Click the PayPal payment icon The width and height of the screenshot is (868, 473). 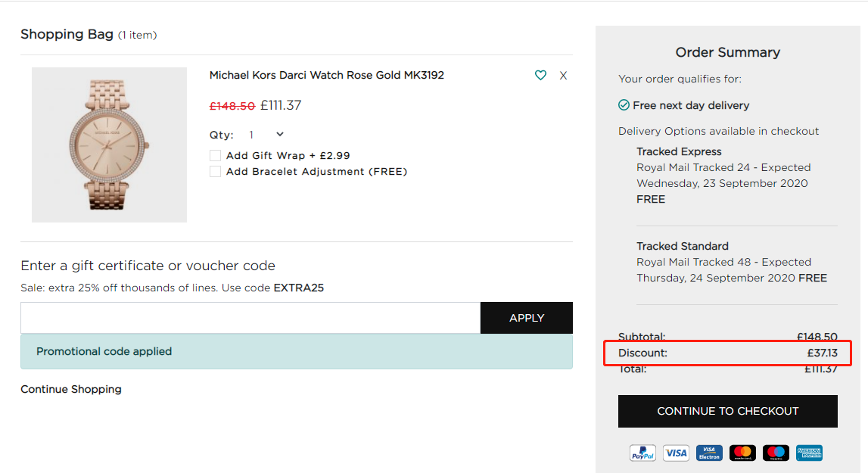tap(642, 453)
